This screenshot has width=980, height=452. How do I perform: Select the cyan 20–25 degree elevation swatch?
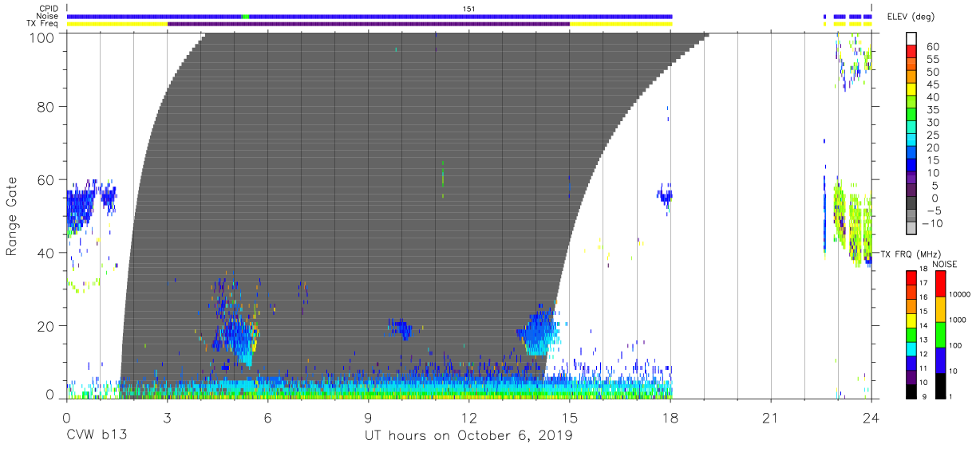[x=913, y=141]
